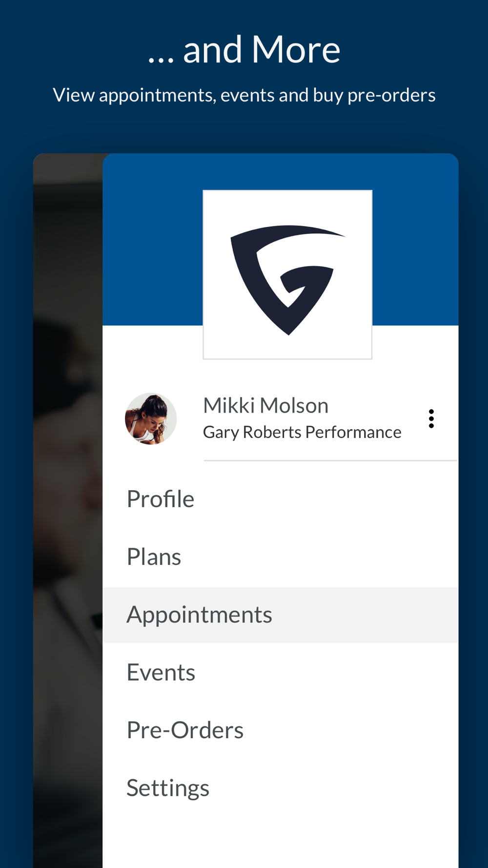This screenshot has width=488, height=868.
Task: Open the three-dot options menu
Action: [431, 419]
